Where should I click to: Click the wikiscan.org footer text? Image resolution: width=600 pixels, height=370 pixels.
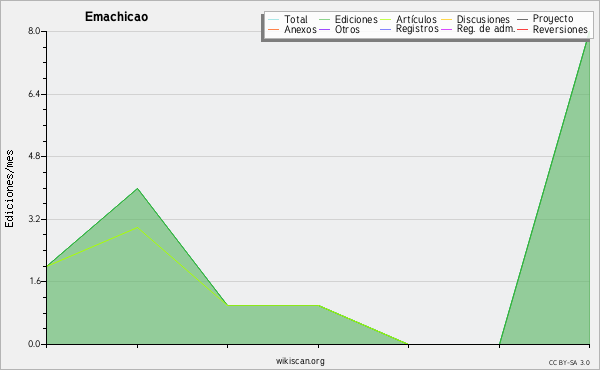[x=300, y=361]
